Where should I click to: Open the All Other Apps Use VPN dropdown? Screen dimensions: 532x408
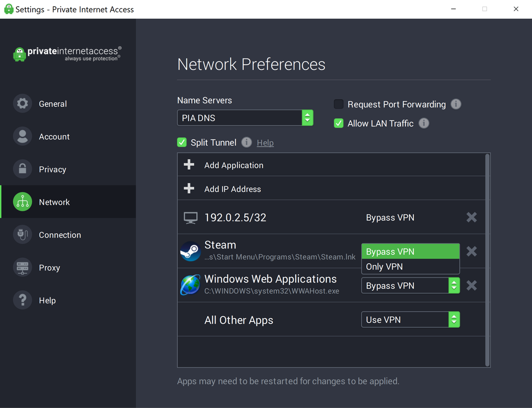point(411,320)
